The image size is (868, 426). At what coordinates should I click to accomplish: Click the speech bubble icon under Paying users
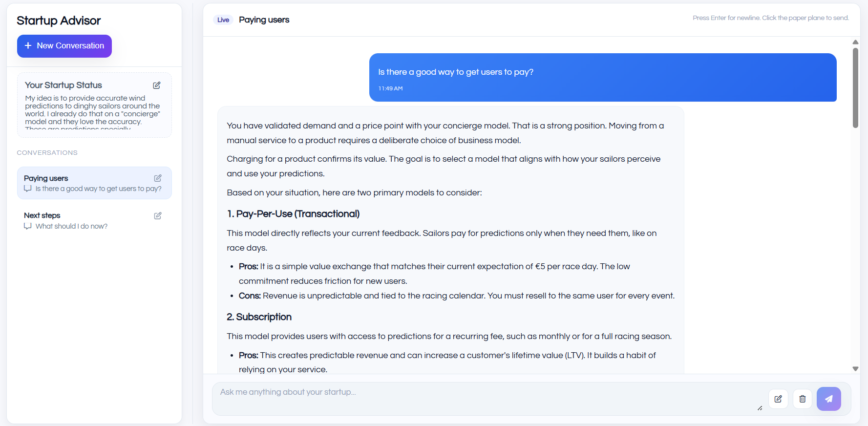[x=28, y=189]
